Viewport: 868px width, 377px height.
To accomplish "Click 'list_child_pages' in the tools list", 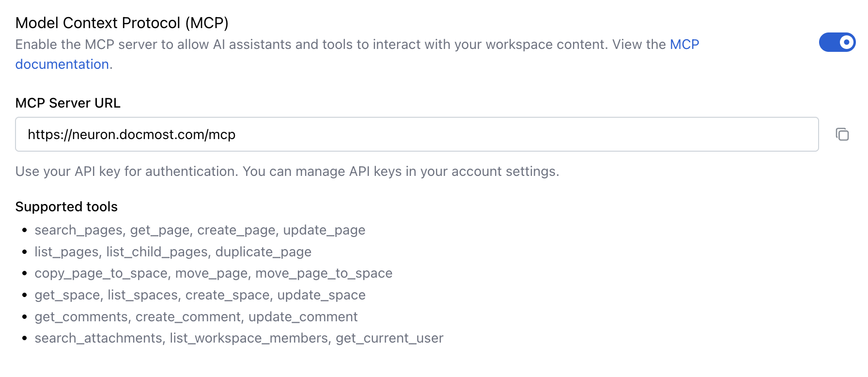I will 157,252.
